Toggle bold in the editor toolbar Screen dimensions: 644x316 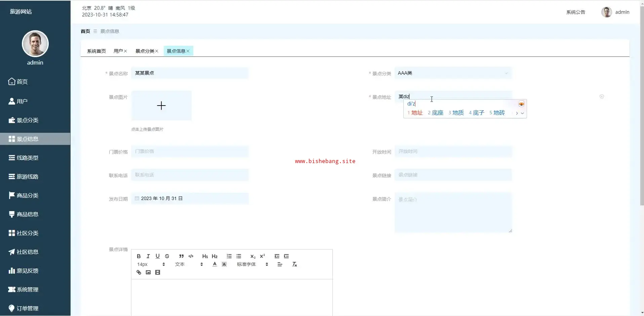point(138,256)
